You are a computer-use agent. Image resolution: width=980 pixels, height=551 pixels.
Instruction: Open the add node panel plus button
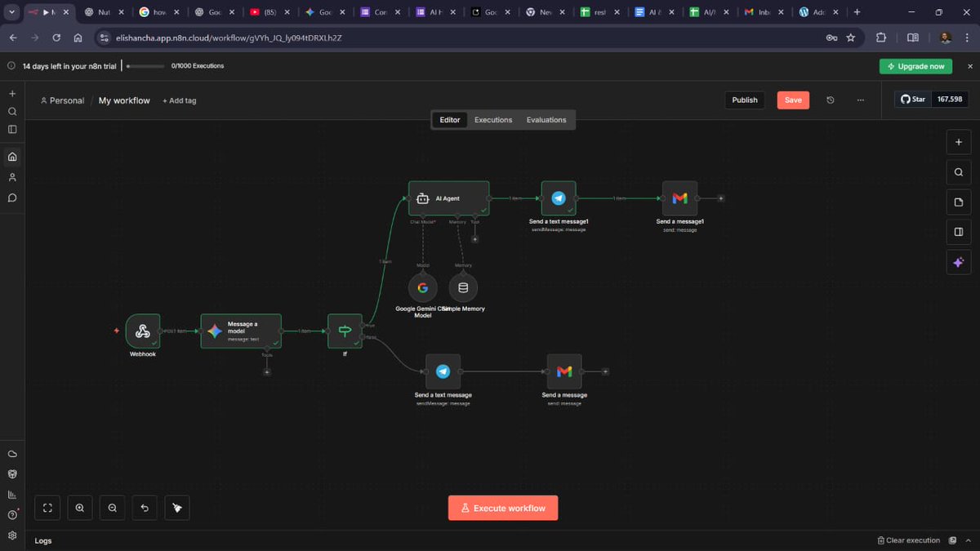(x=959, y=142)
